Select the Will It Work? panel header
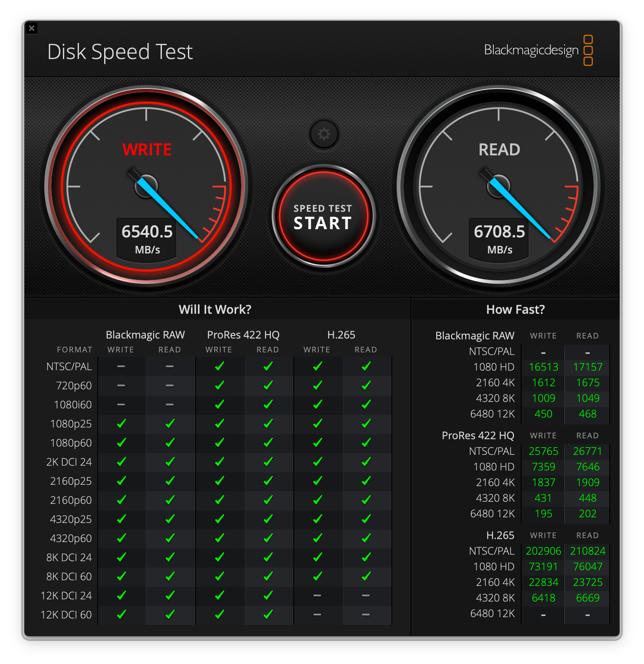 [215, 309]
